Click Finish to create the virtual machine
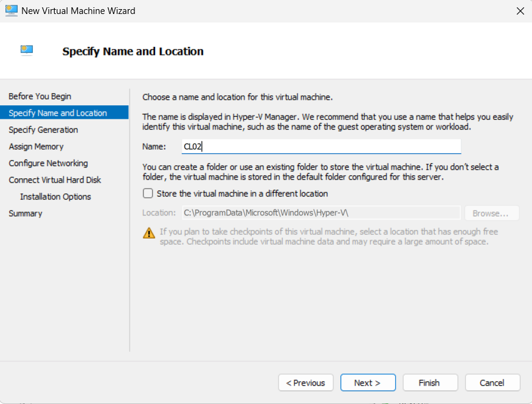The width and height of the screenshot is (532, 404). point(430,383)
